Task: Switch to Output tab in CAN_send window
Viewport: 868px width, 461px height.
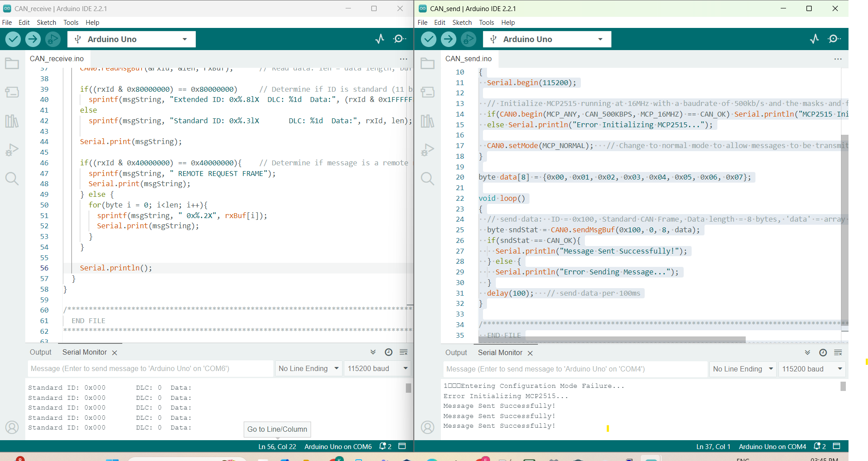Action: point(456,353)
